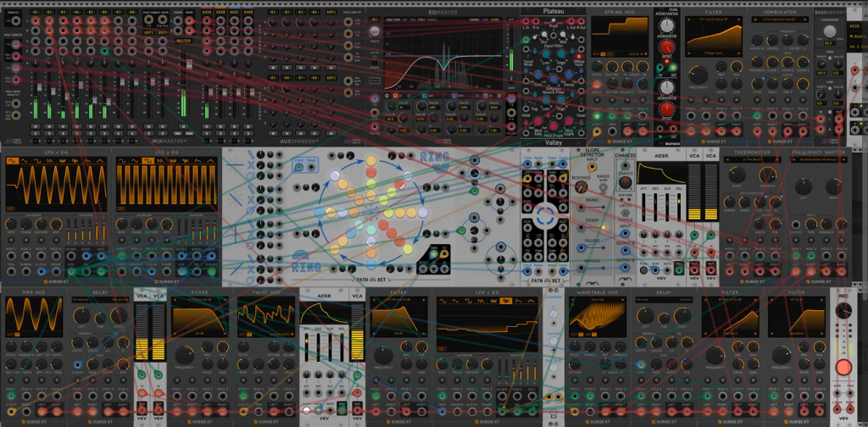Solo track -03- in MixMaster
Viewport: 868px width, 427px height.
63,134
